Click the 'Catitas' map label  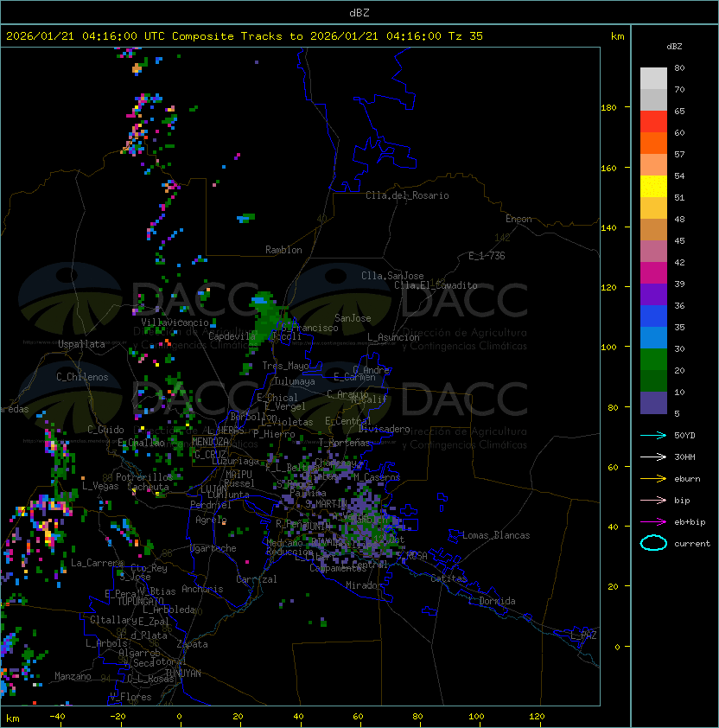pyautogui.click(x=449, y=579)
